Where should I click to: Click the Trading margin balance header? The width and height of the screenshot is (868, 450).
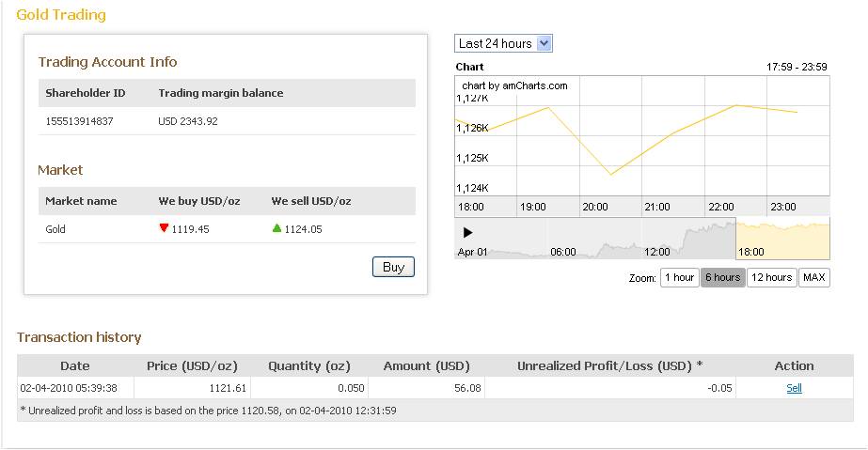[x=221, y=93]
